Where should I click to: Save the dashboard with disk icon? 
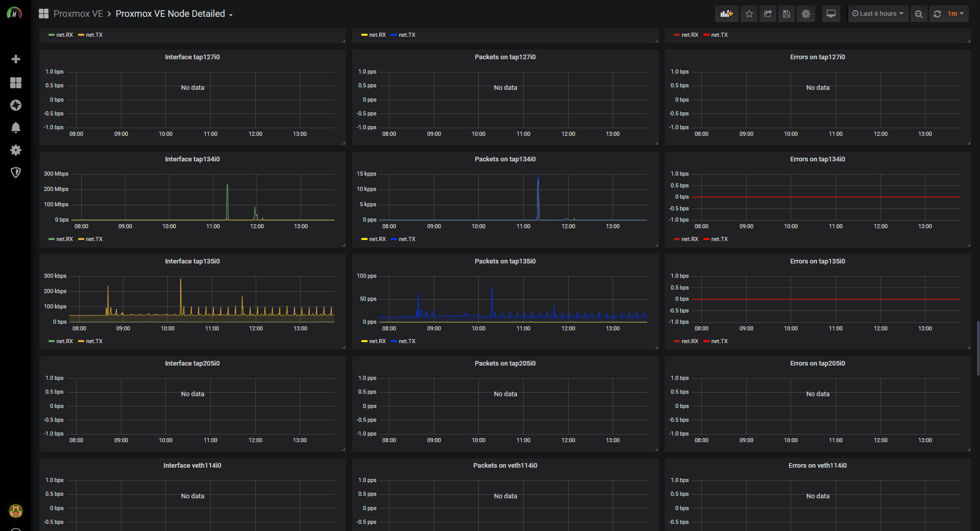[x=787, y=14]
